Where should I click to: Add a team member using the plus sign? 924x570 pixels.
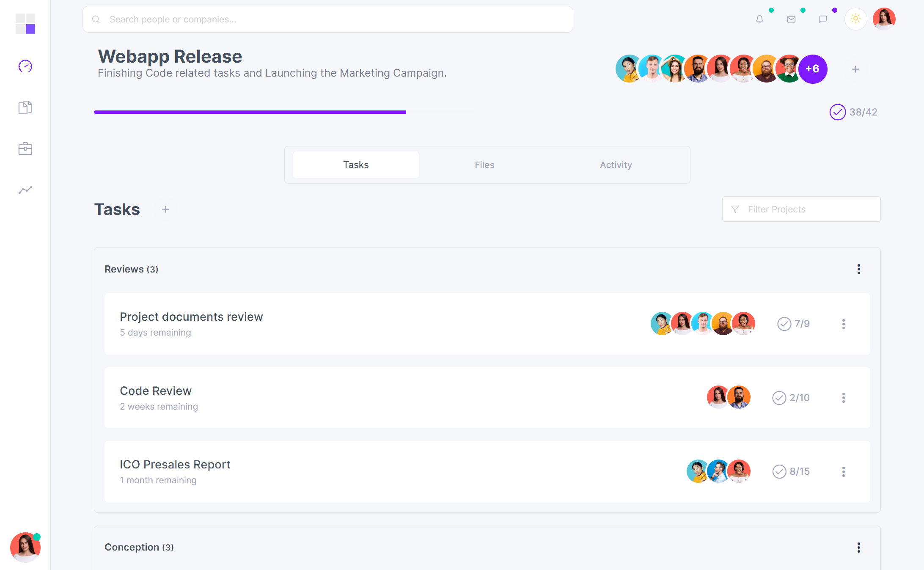(x=855, y=69)
